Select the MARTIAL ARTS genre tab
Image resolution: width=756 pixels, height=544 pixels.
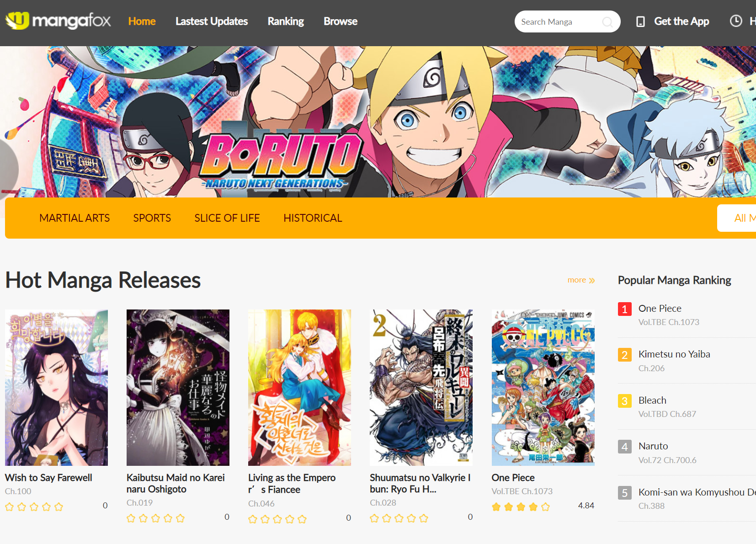[x=75, y=218]
